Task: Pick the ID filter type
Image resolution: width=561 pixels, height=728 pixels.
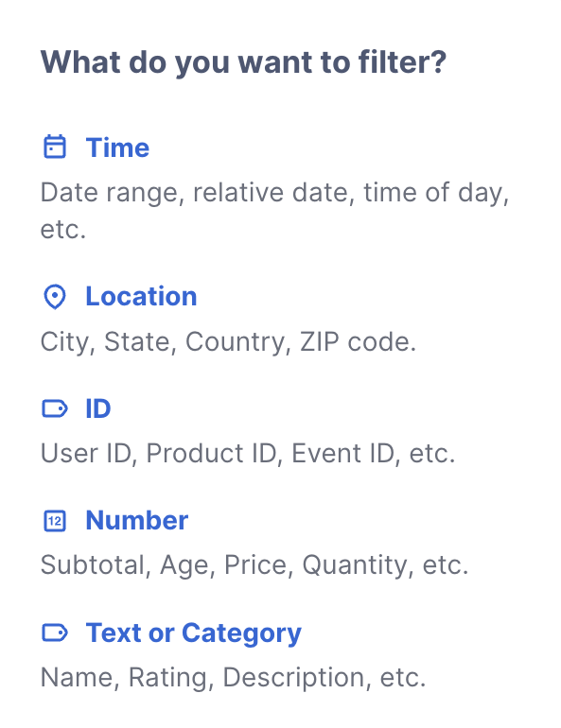Action: [98, 408]
